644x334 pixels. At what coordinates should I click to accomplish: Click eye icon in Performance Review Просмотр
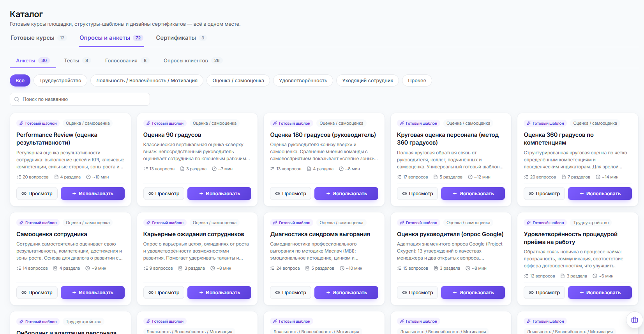(24, 194)
